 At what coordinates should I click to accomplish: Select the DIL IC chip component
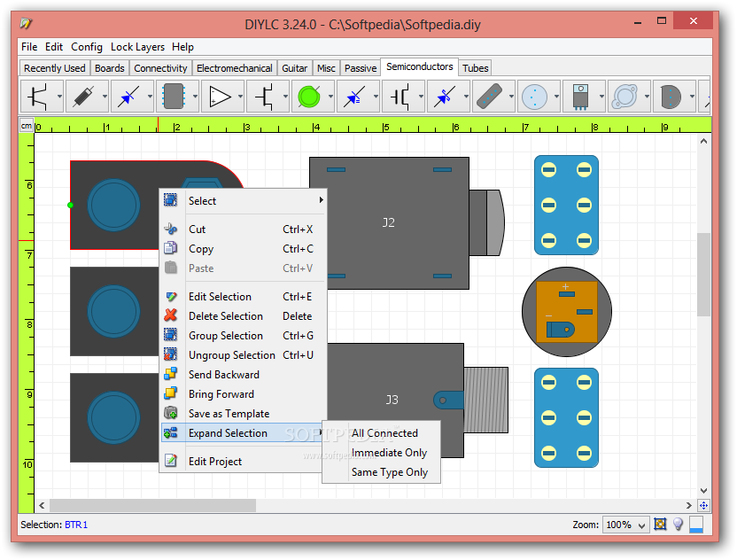point(174,97)
